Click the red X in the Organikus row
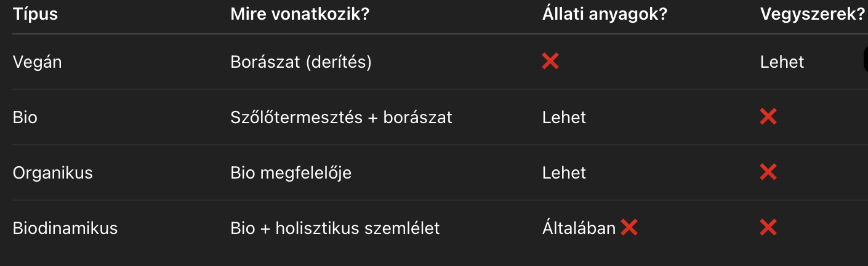This screenshot has width=868, height=266. coord(768,172)
